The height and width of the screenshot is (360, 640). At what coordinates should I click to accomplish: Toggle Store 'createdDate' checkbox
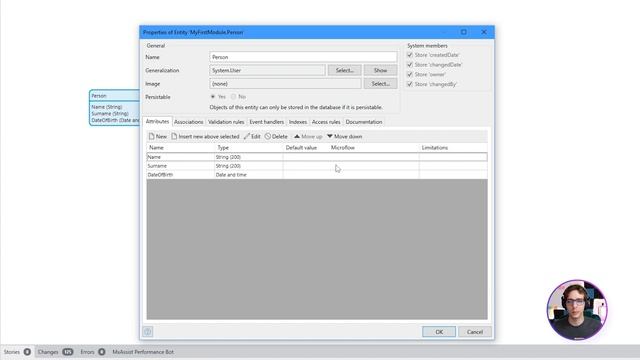coord(410,55)
